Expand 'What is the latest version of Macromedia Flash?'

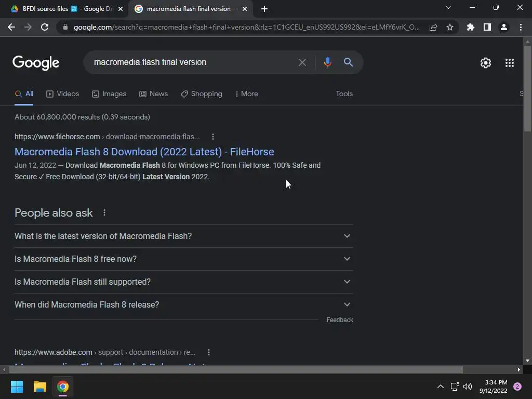183,236
